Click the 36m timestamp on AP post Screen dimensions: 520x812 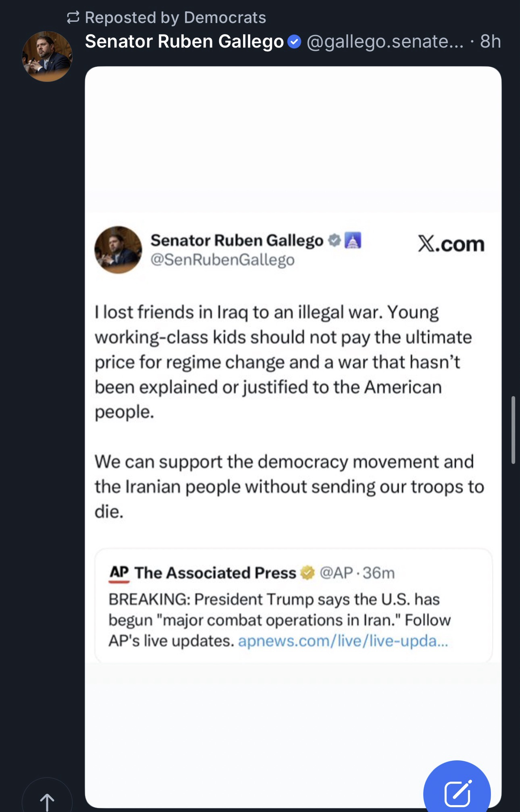click(379, 573)
